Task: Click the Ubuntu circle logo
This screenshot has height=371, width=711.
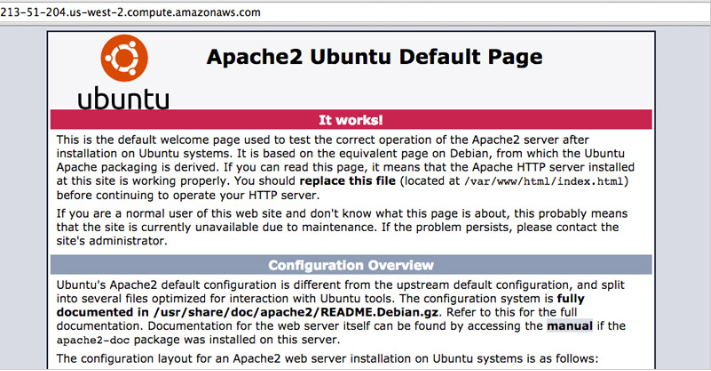Action: pyautogui.click(x=124, y=58)
